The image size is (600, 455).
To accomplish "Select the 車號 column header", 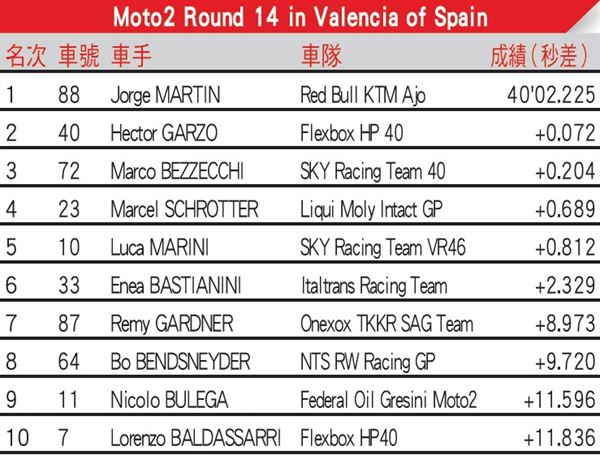I will (x=79, y=56).
